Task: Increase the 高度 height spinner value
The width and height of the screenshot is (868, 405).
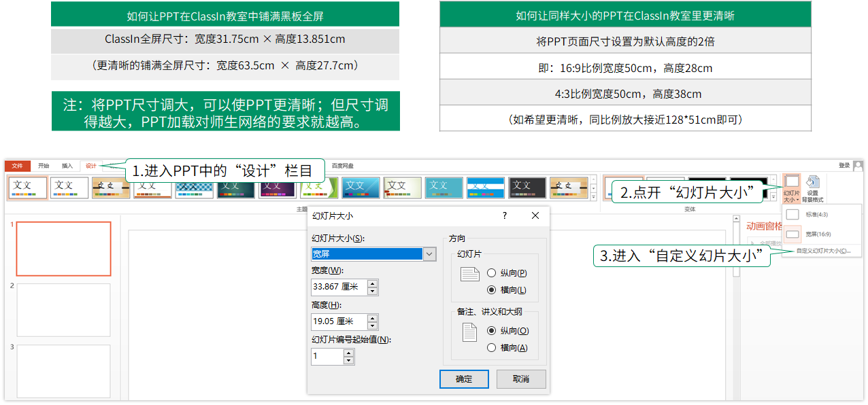Action: tap(372, 318)
